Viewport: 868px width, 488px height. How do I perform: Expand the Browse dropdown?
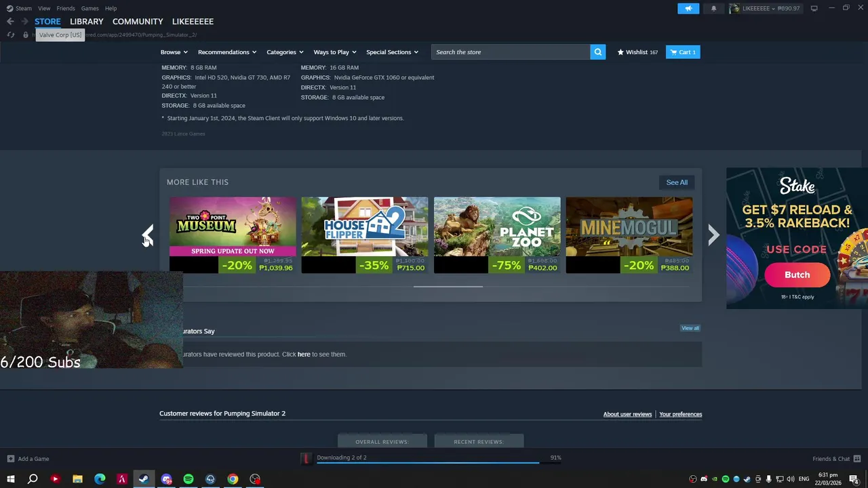(174, 52)
